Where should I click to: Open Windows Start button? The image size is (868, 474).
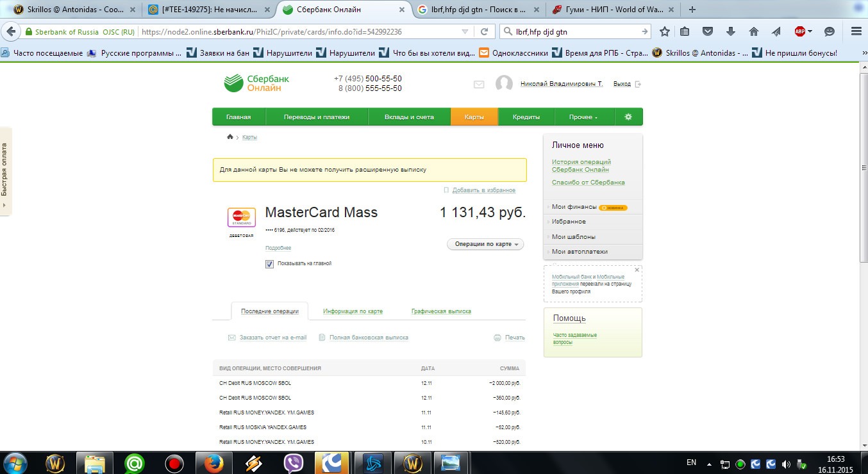click(15, 462)
